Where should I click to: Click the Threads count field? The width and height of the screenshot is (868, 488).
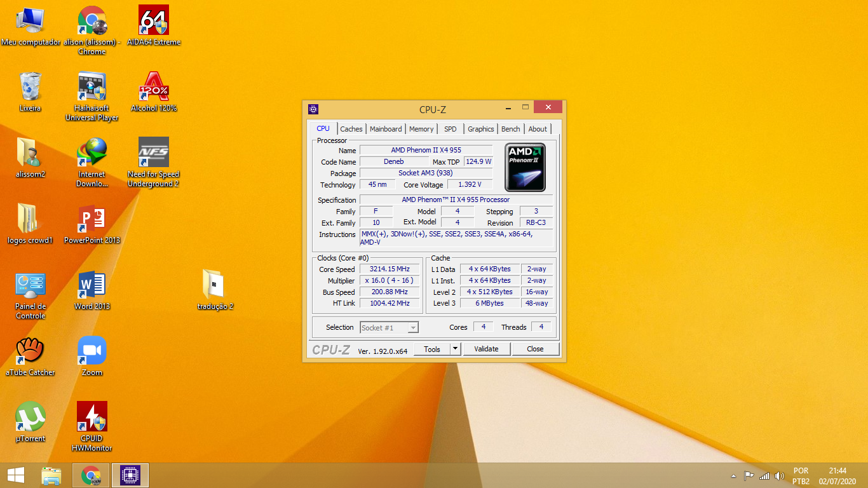[x=541, y=327]
